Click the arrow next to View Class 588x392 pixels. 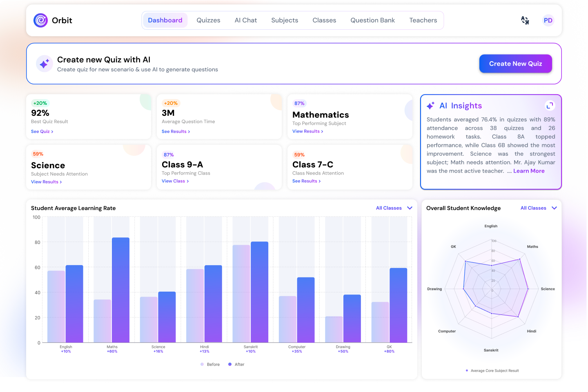click(x=188, y=182)
